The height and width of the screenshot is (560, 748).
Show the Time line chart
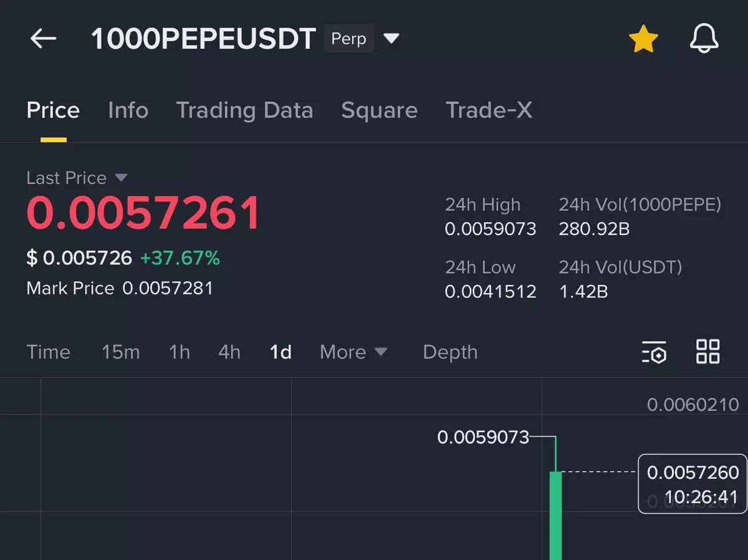click(48, 352)
